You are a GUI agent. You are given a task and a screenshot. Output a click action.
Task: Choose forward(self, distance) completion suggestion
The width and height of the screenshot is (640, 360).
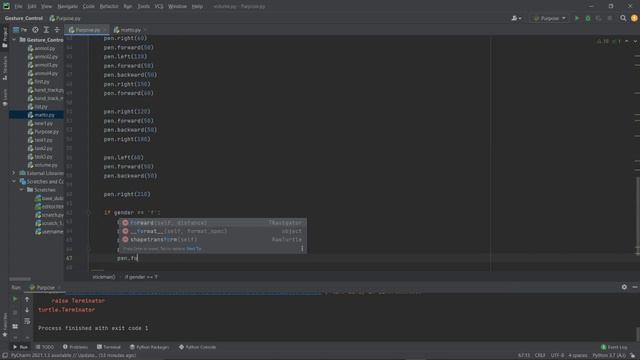coord(212,223)
